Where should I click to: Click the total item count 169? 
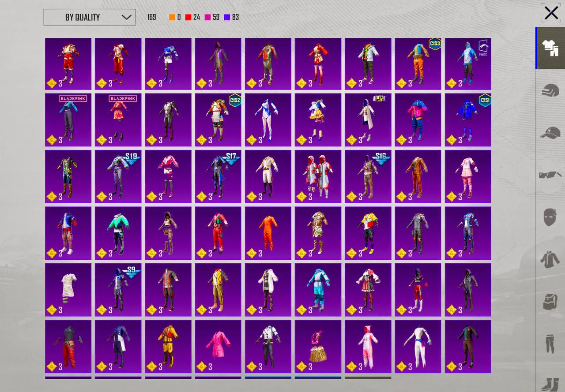coord(152,17)
